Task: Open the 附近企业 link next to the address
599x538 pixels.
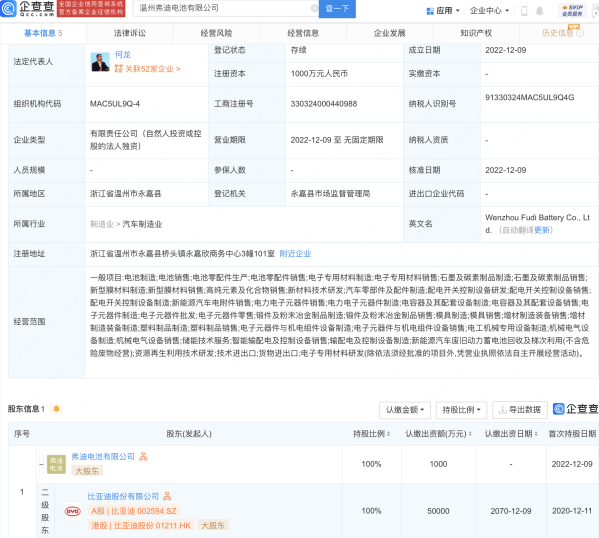Action: (295, 254)
